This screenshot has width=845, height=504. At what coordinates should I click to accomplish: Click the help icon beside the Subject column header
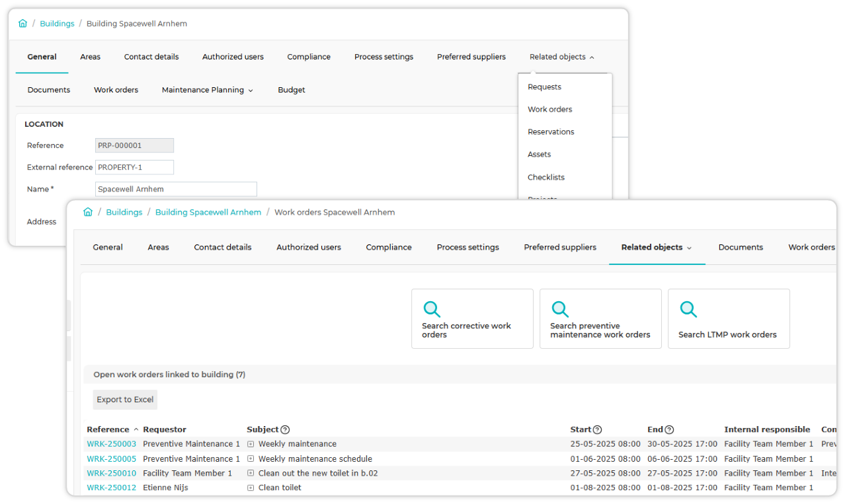coord(285,429)
